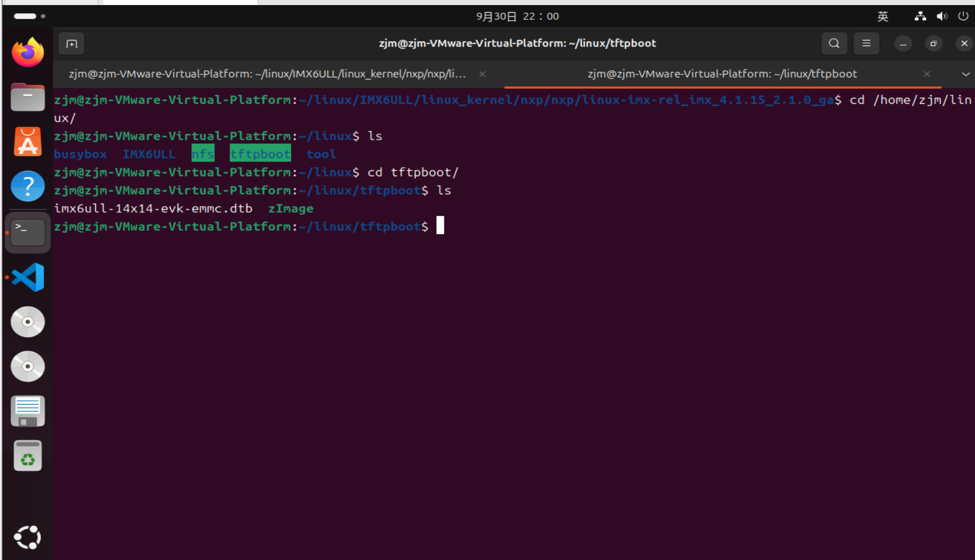Screen dimensions: 975x560
Task: Click the date and time in the top bar
Action: (x=517, y=16)
